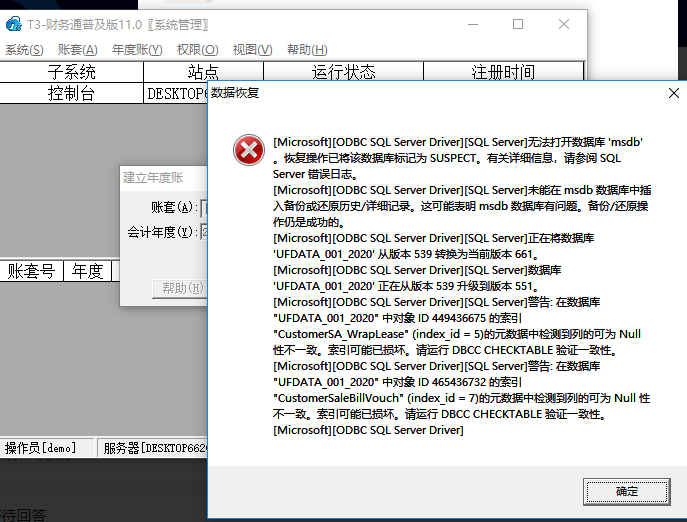This screenshot has height=522, width=687.
Task: Click the 站点 column header
Action: pos(203,72)
